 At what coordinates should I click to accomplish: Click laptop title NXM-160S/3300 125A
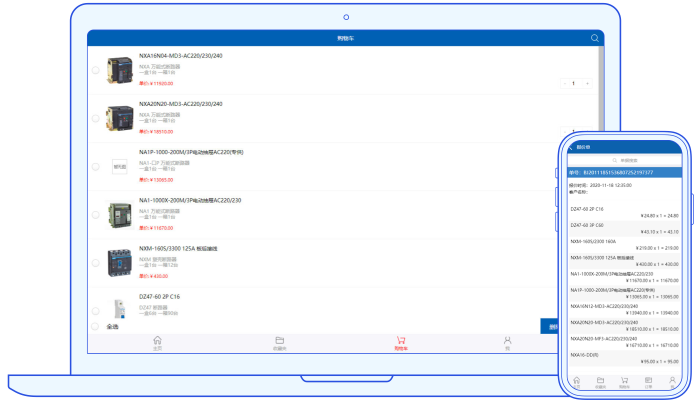pos(178,249)
